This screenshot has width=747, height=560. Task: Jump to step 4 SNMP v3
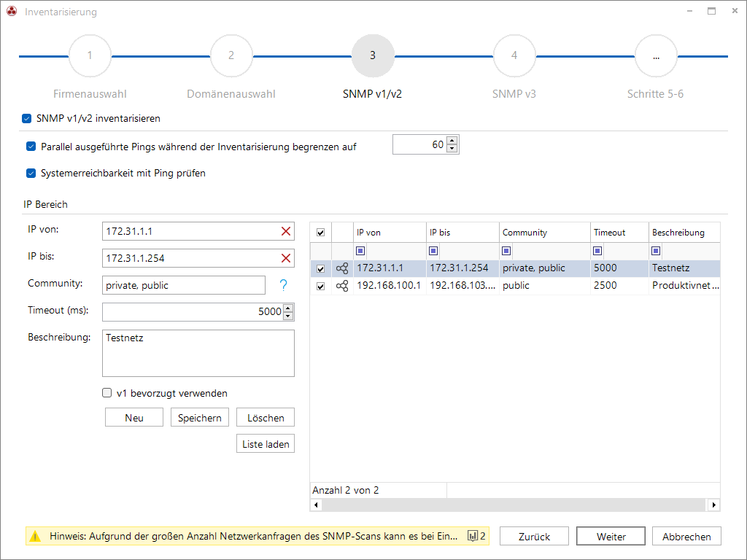click(x=514, y=55)
